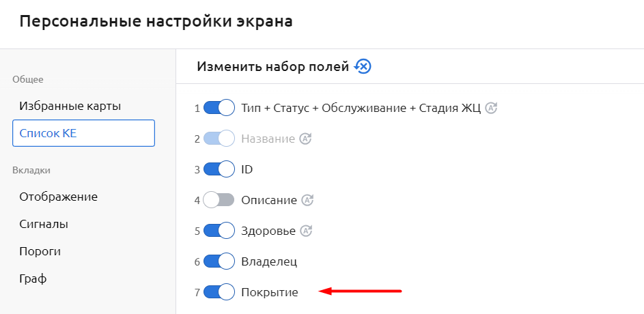Click the disabled Название switch

point(219,139)
